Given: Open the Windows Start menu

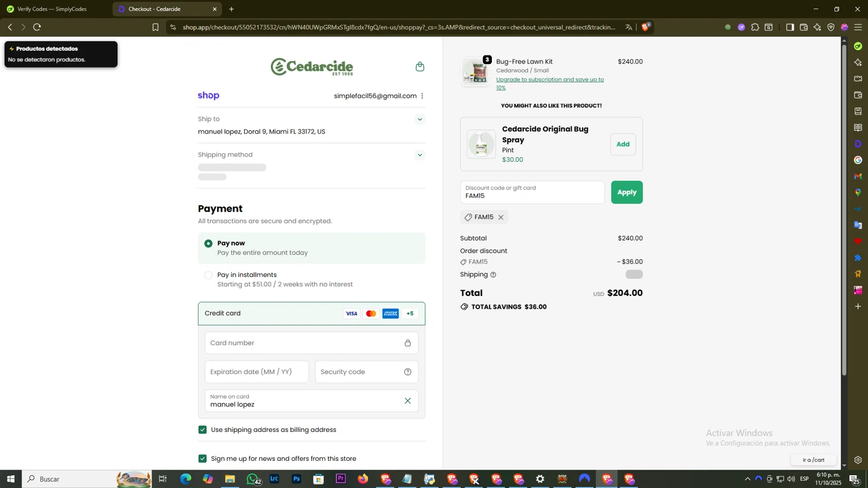Looking at the screenshot, I should [x=10, y=479].
